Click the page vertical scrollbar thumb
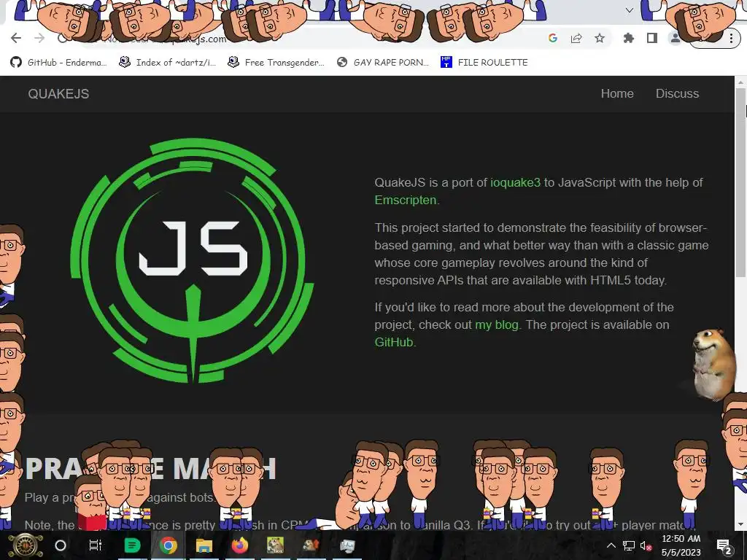 (x=740, y=182)
